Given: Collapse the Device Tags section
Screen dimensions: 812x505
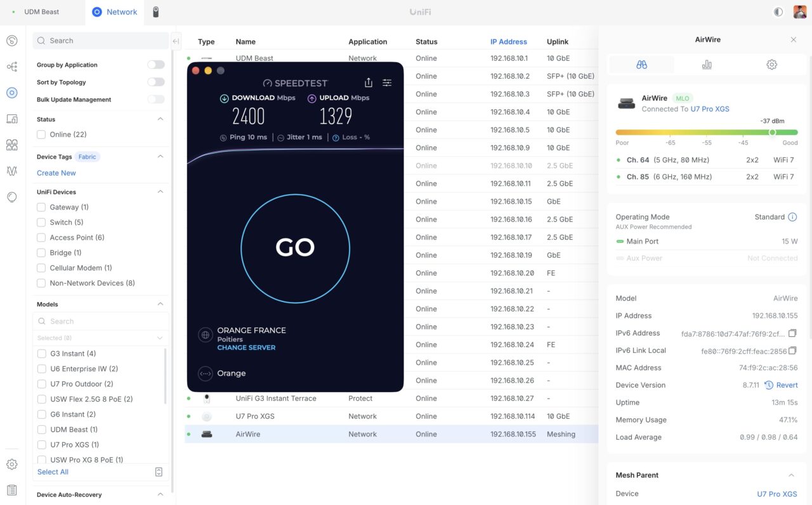Looking at the screenshot, I should click(160, 157).
